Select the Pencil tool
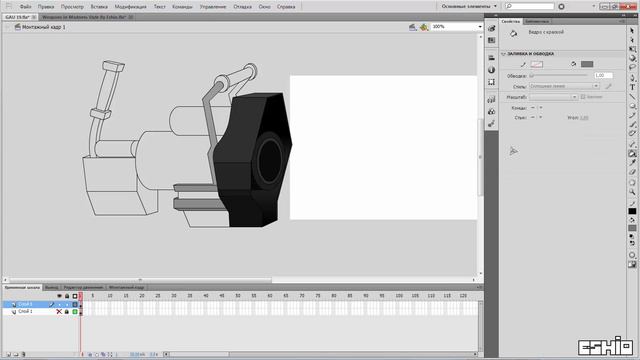 pos(632,116)
